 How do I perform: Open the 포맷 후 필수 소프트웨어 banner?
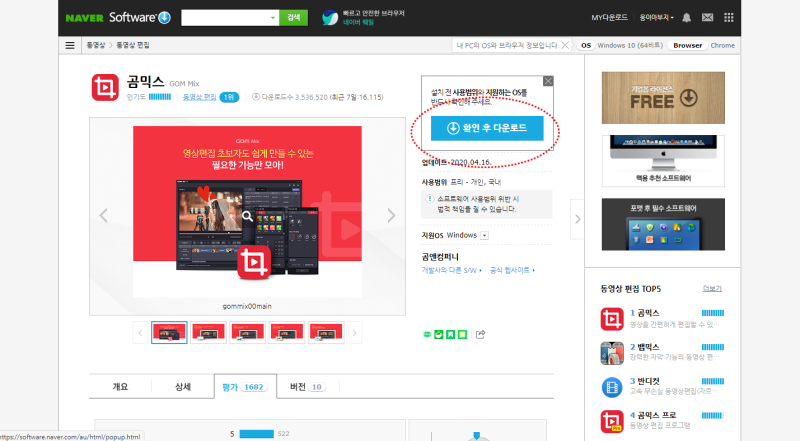click(x=663, y=225)
